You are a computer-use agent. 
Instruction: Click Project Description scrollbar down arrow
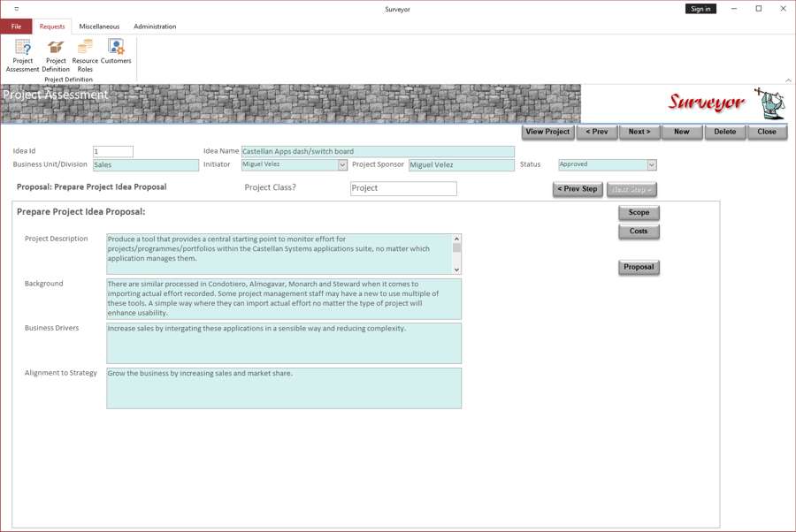pos(457,270)
